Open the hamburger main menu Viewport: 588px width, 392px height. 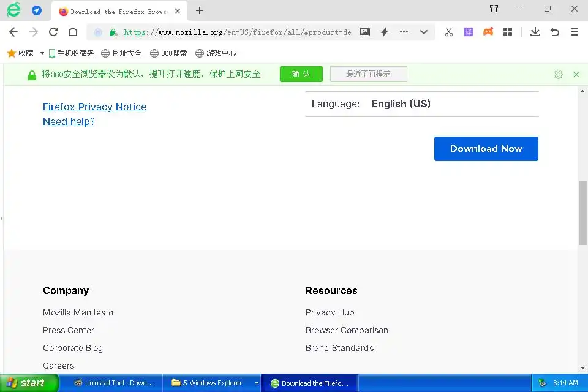coord(574,32)
